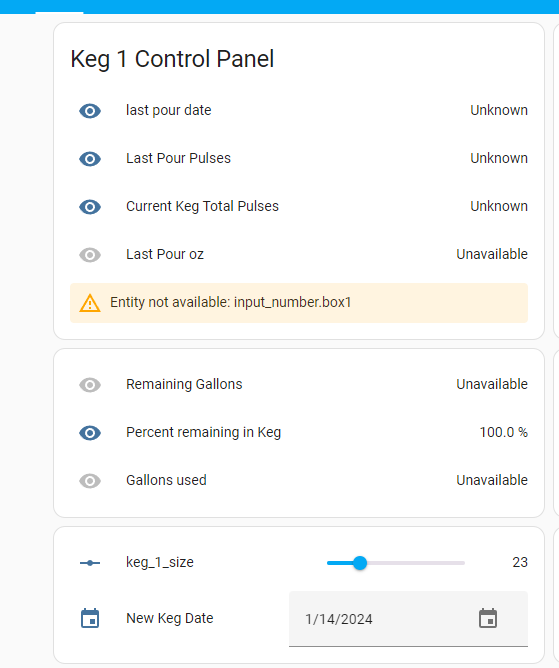Click the Gallons used Unavailable value
This screenshot has width=559, height=668.
click(492, 480)
